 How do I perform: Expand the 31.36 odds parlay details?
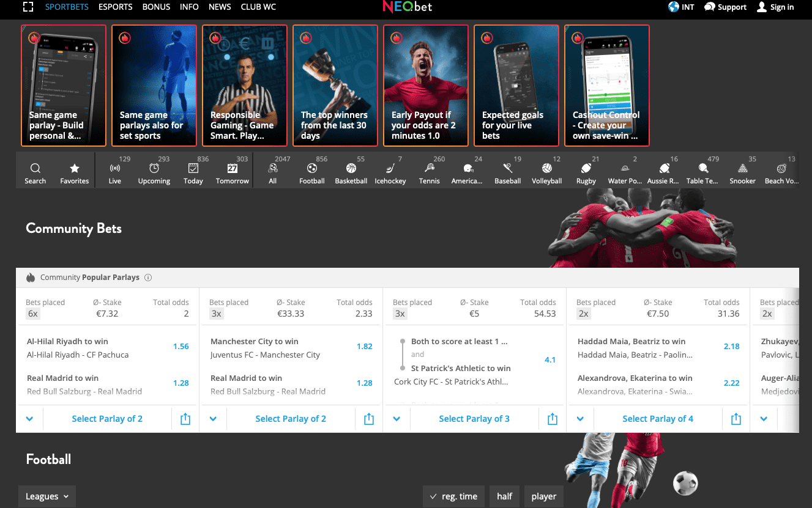pyautogui.click(x=580, y=419)
